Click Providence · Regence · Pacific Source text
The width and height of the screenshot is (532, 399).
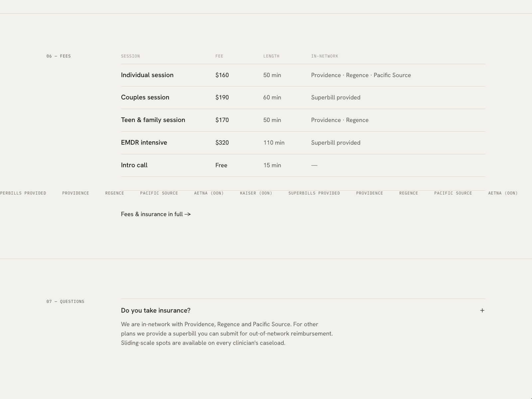click(x=361, y=75)
